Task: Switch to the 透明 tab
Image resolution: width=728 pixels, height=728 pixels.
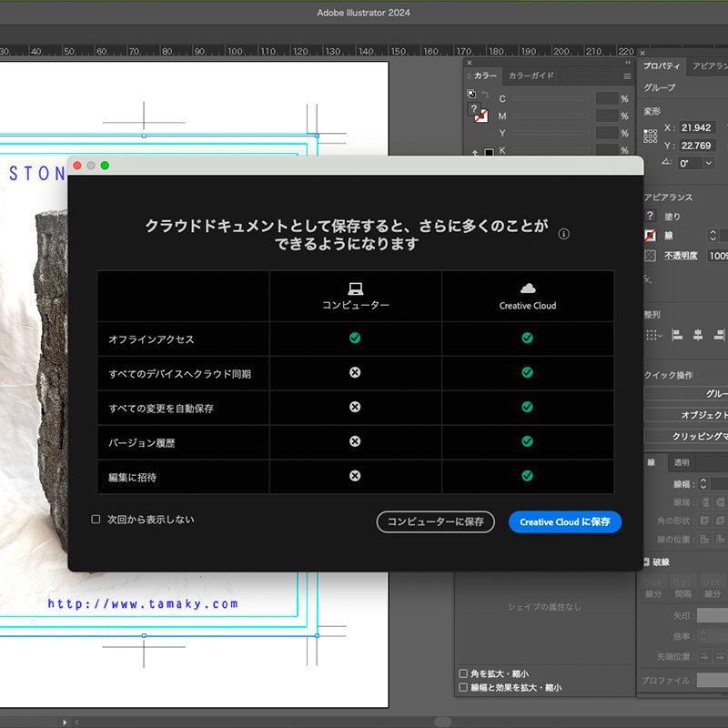Action: tap(681, 462)
